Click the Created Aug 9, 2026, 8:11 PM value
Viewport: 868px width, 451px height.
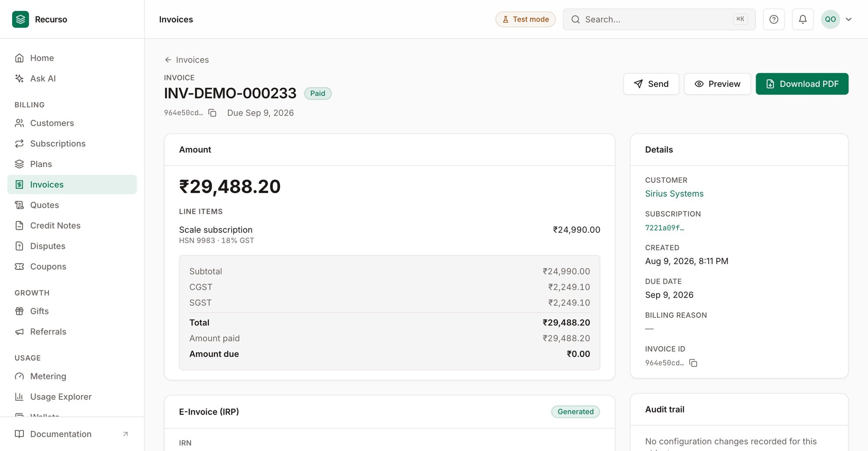point(687,261)
